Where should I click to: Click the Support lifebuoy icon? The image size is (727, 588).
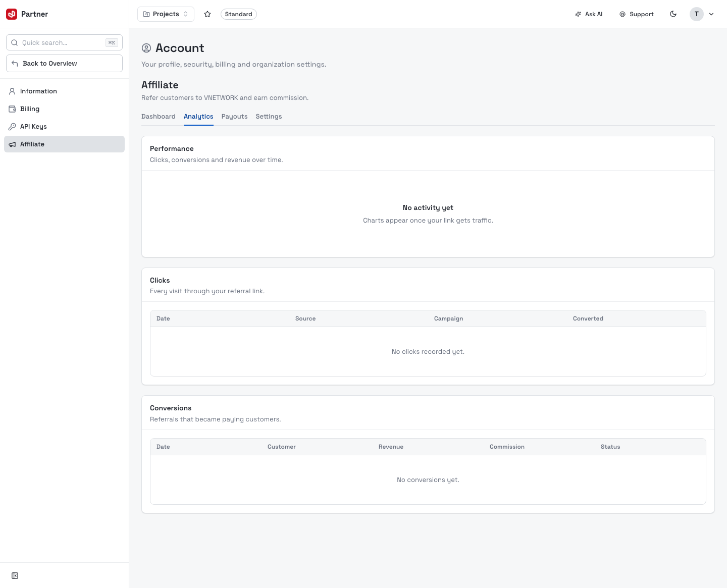click(622, 14)
